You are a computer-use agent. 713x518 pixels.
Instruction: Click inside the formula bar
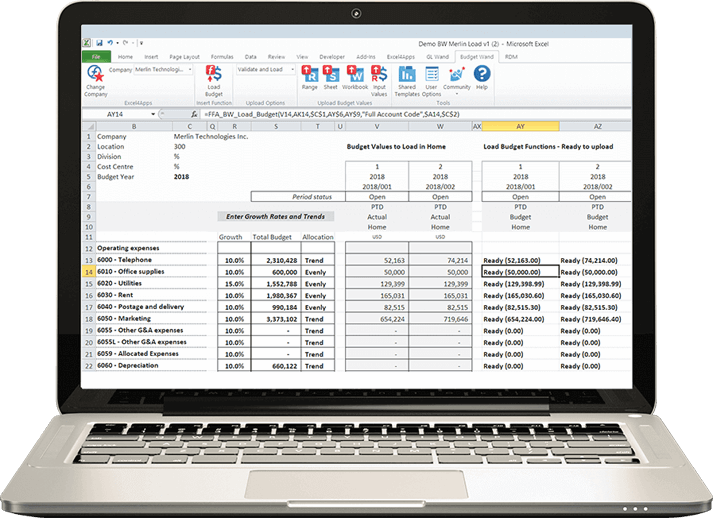[x=416, y=114]
